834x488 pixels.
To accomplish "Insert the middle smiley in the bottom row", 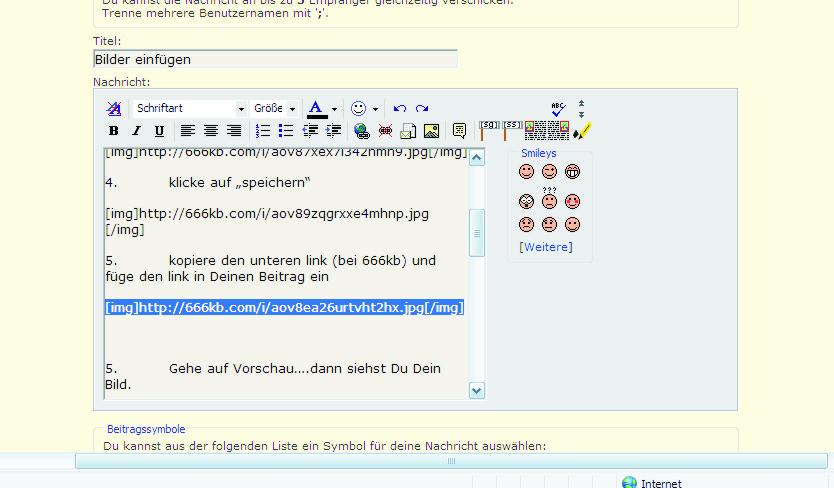I will pos(549,225).
